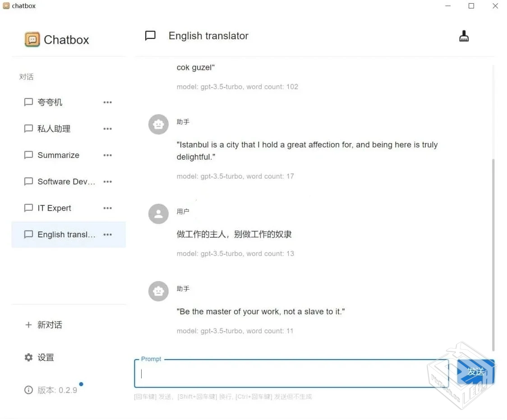Click the chat icon next to 私人助理

(28, 128)
